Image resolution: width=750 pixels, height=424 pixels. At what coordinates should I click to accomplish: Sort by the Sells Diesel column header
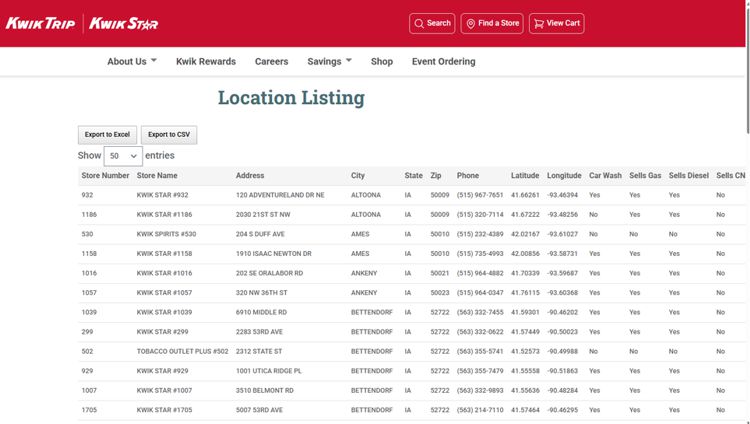tap(688, 176)
